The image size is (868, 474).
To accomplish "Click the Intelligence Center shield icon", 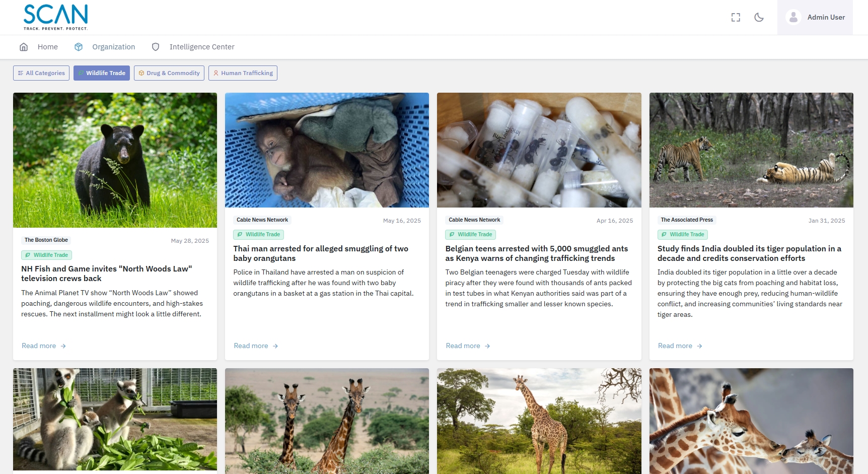I will [156, 47].
